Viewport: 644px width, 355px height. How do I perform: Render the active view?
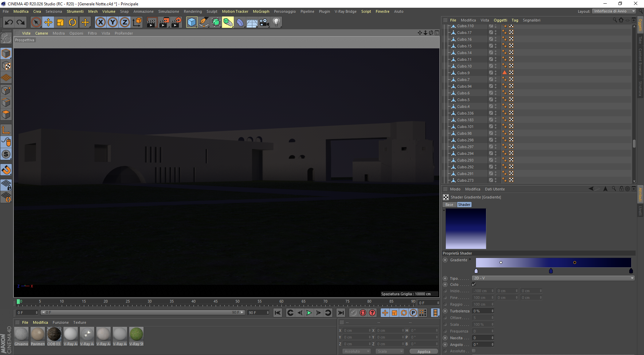click(152, 23)
